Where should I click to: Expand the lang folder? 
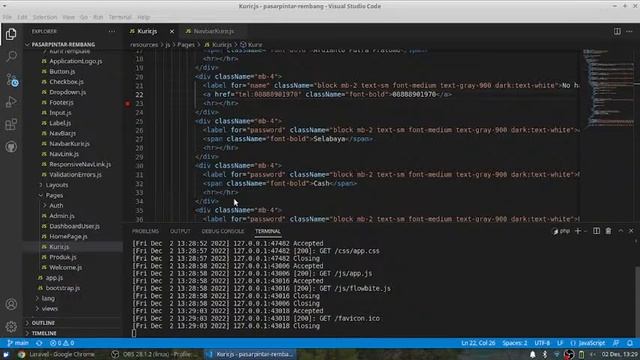pos(48,298)
